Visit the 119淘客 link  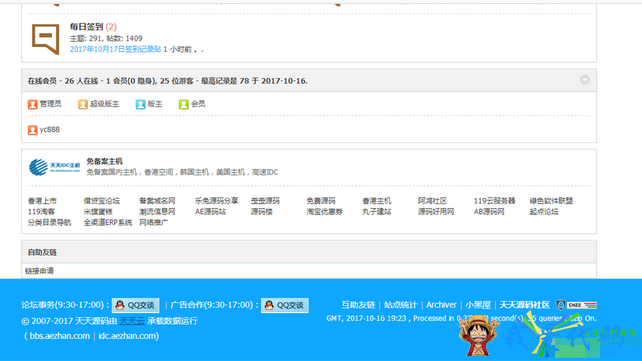pyautogui.click(x=41, y=212)
